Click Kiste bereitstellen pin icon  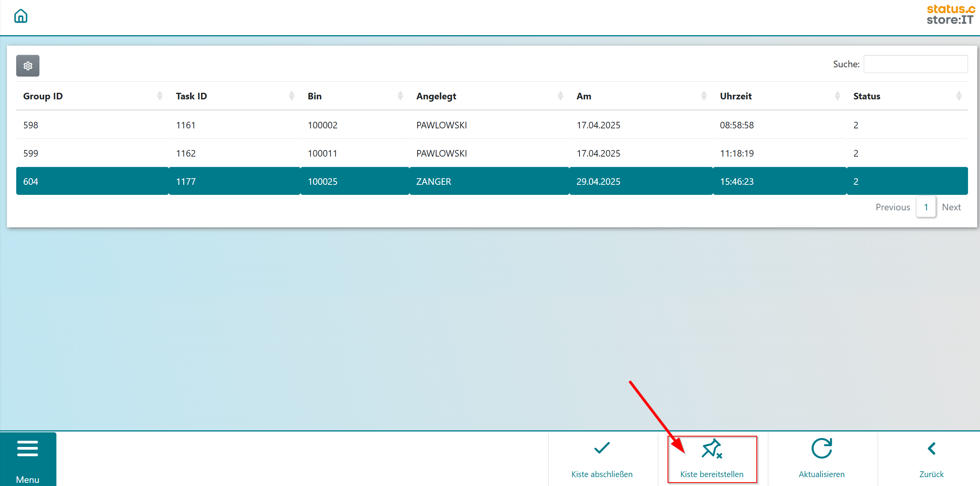click(x=712, y=449)
